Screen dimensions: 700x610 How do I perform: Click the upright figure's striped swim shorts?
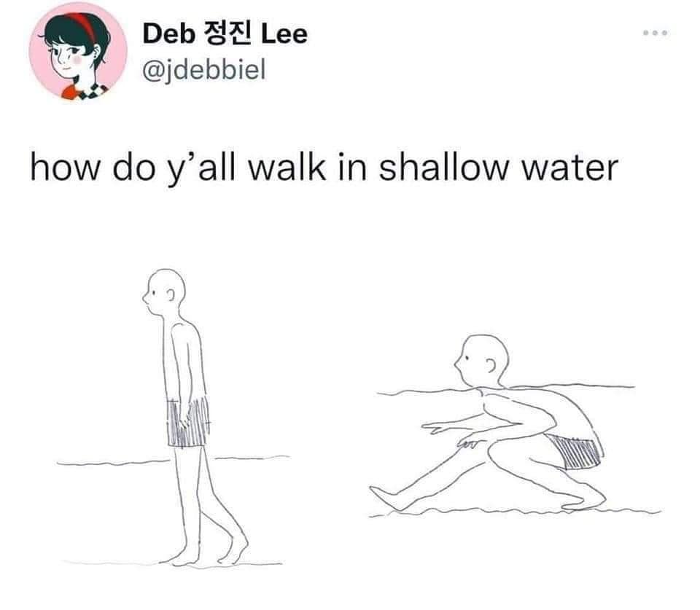pyautogui.click(x=188, y=422)
